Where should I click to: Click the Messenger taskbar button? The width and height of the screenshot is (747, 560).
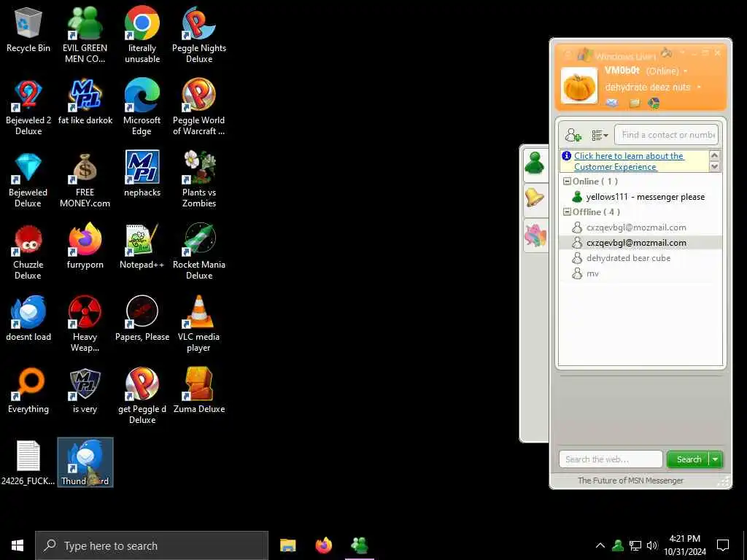click(x=359, y=545)
